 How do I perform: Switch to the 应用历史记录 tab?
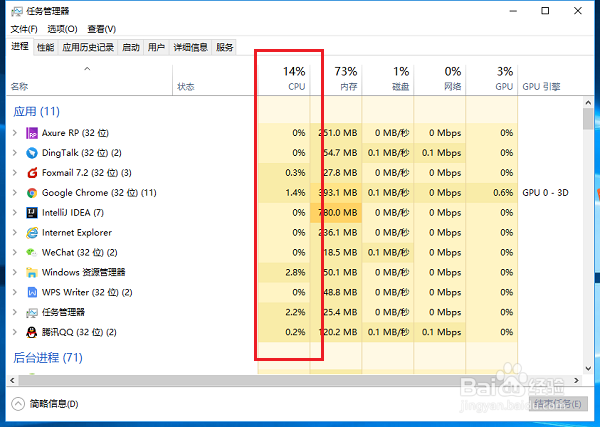pyautogui.click(x=88, y=47)
